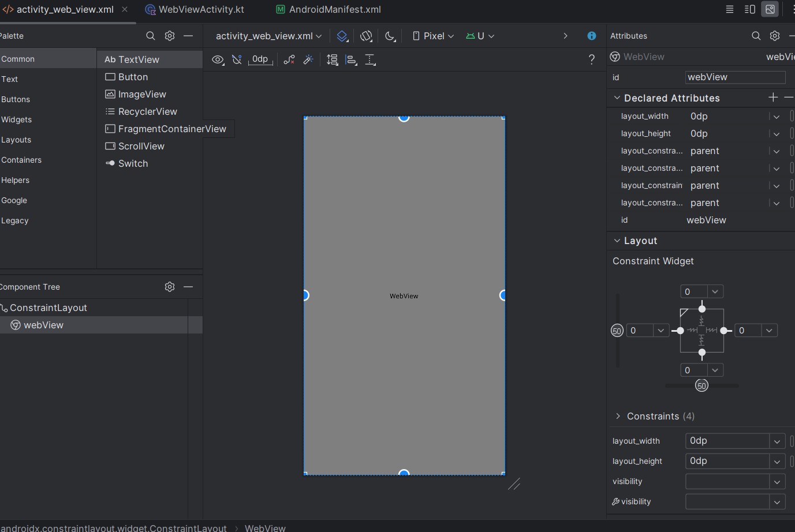Click the bottom constraint dot in widget
The height and width of the screenshot is (532, 795).
tap(702, 352)
